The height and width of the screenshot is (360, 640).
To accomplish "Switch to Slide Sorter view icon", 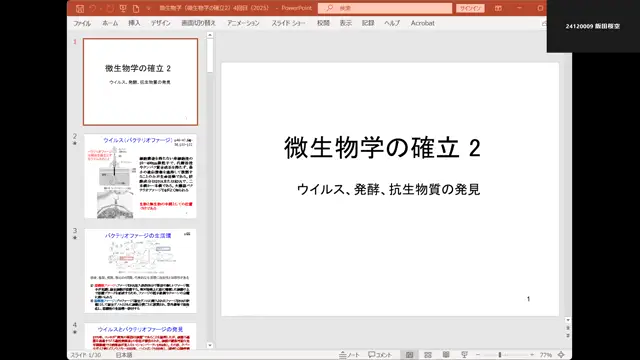I will tap(428, 355).
